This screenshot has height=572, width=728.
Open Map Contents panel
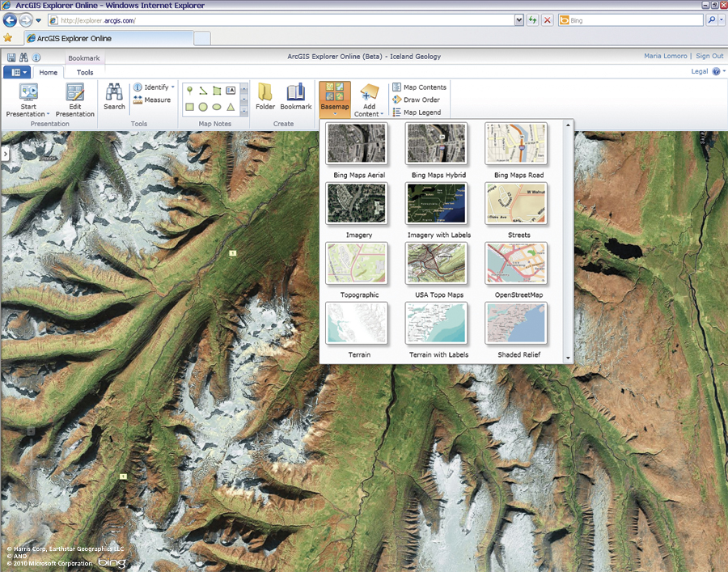[x=419, y=87]
